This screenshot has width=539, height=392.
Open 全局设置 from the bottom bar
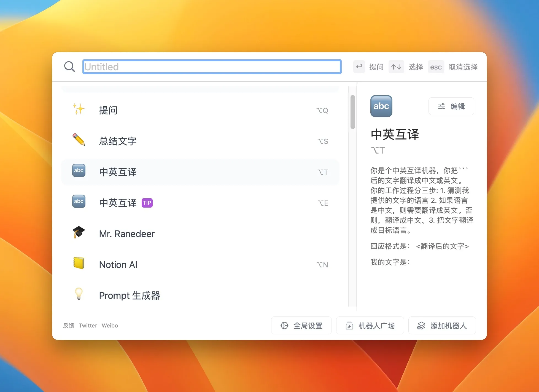click(301, 326)
